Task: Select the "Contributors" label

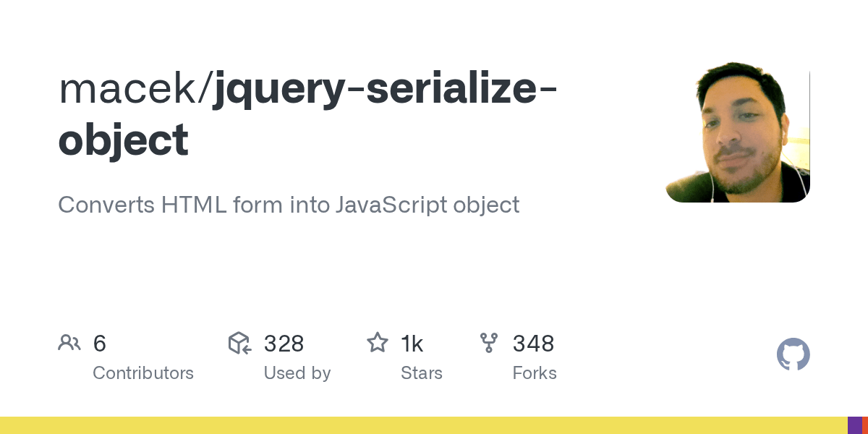Action: pos(143,373)
